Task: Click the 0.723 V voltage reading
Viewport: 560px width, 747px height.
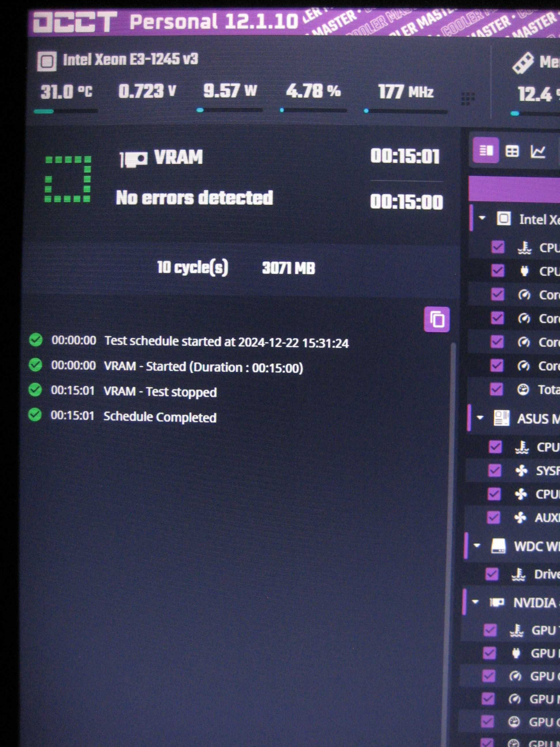Action: 147,91
